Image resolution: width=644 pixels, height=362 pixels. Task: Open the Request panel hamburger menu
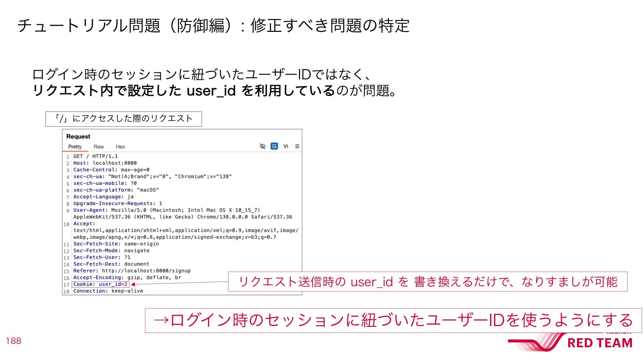pyautogui.click(x=297, y=146)
